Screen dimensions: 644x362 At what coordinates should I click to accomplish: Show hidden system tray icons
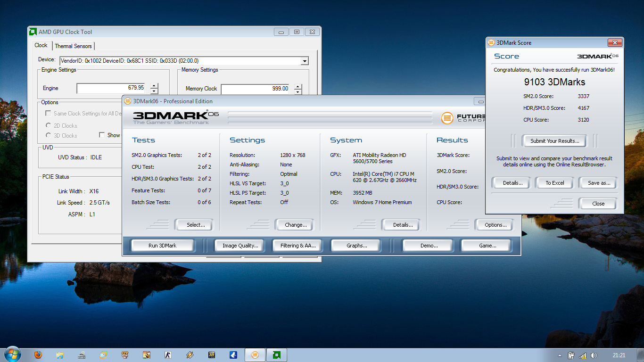(x=560, y=355)
